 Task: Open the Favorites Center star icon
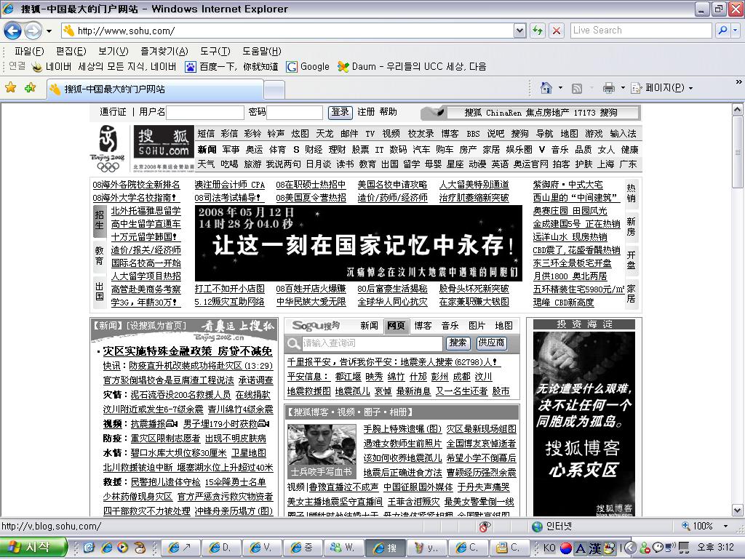point(10,88)
